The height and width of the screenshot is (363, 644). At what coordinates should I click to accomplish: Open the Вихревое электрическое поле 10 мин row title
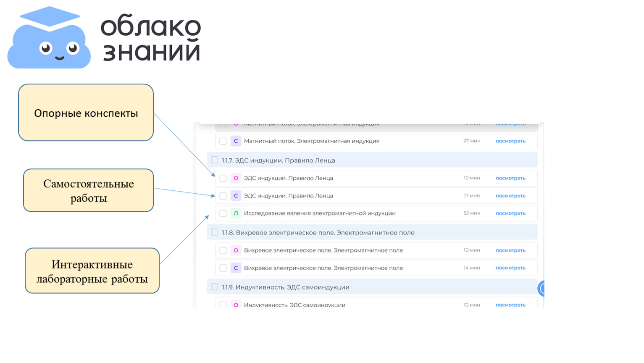pos(323,250)
